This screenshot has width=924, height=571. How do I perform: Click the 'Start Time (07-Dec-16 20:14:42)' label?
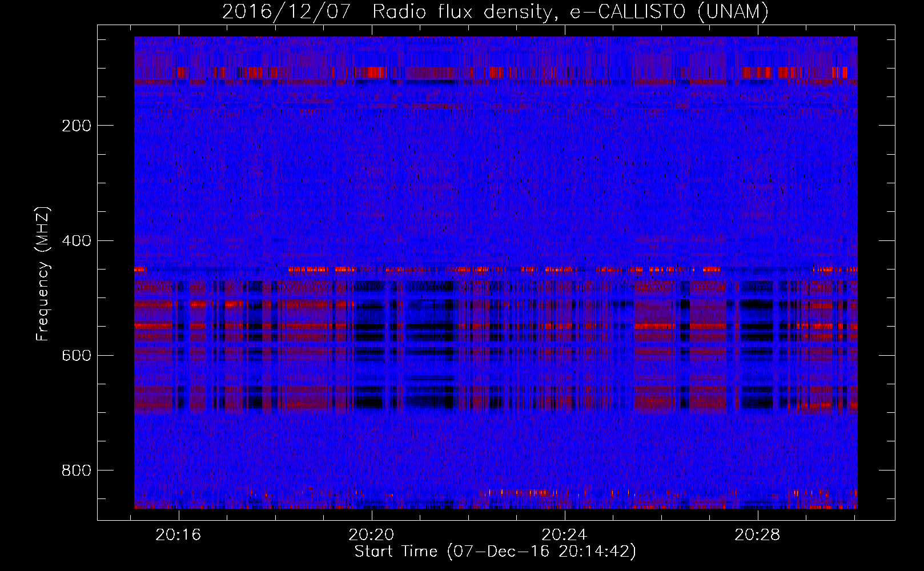pos(495,552)
